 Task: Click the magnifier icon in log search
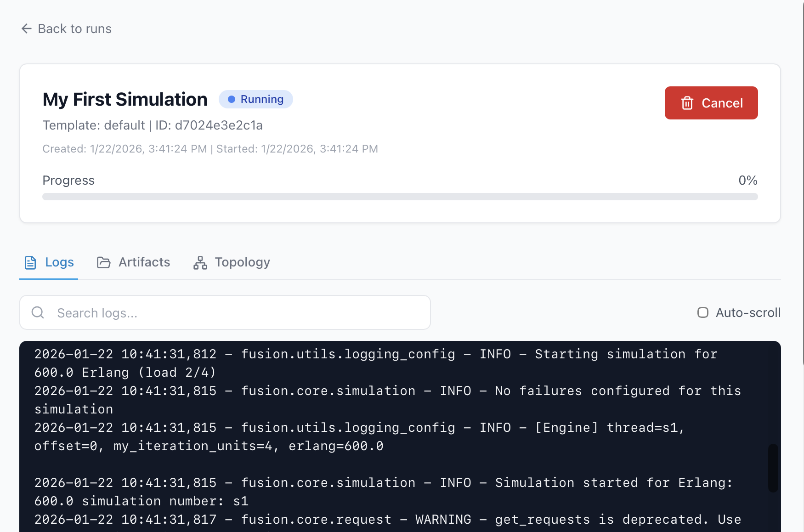(x=38, y=313)
